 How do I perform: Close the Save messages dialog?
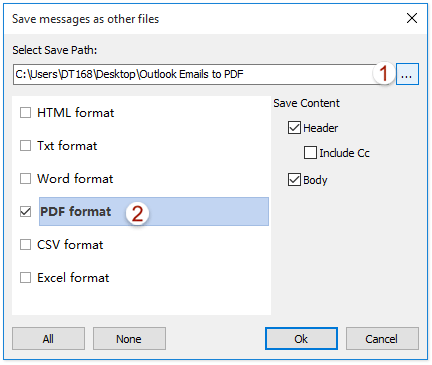point(412,18)
